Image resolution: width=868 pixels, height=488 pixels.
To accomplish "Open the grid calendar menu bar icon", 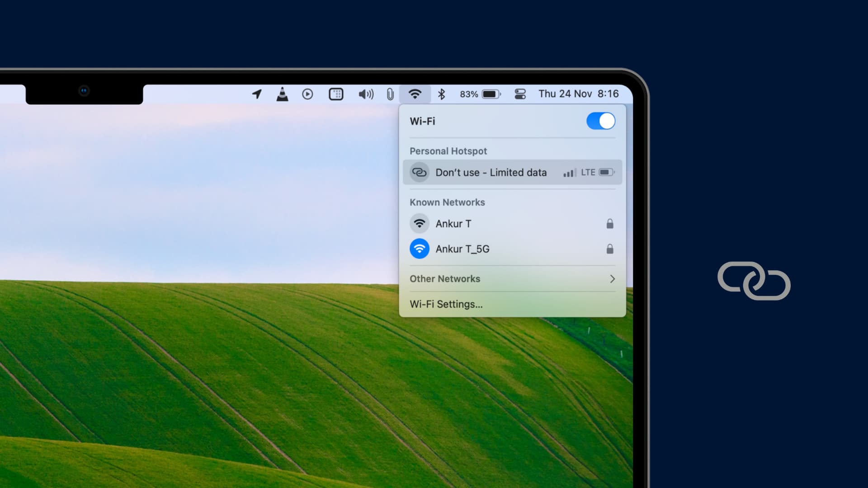I will pos(336,94).
